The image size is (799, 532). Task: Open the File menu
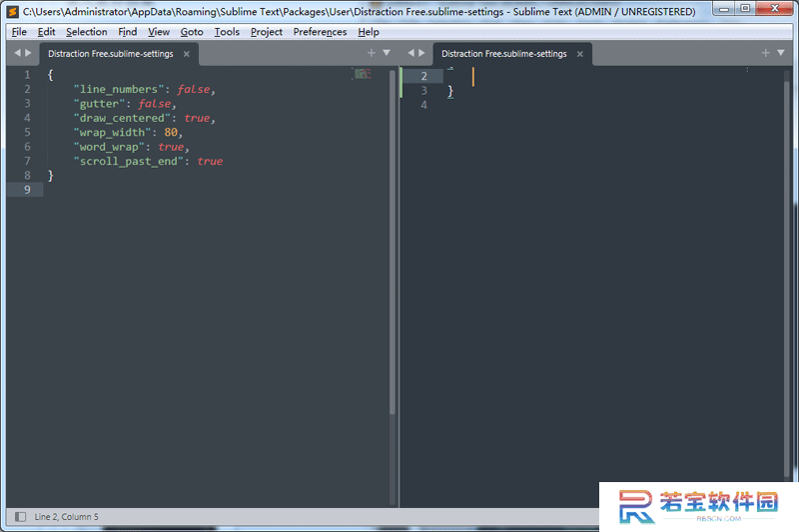19,32
